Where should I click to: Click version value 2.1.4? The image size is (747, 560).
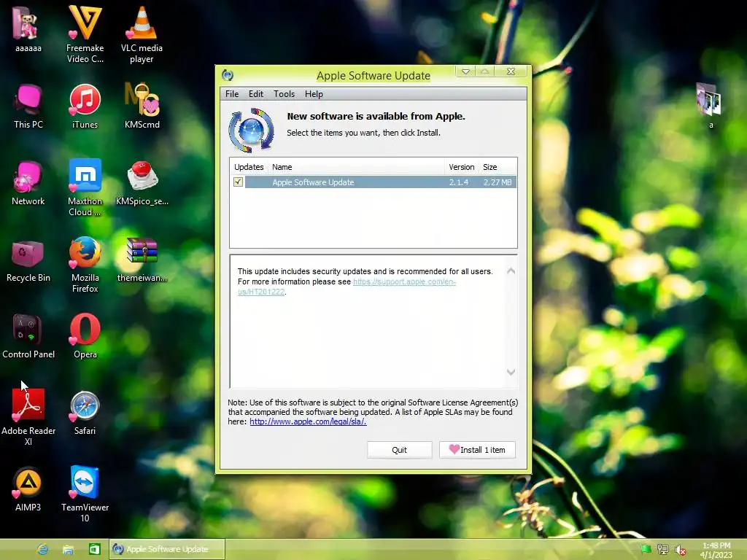click(x=459, y=182)
